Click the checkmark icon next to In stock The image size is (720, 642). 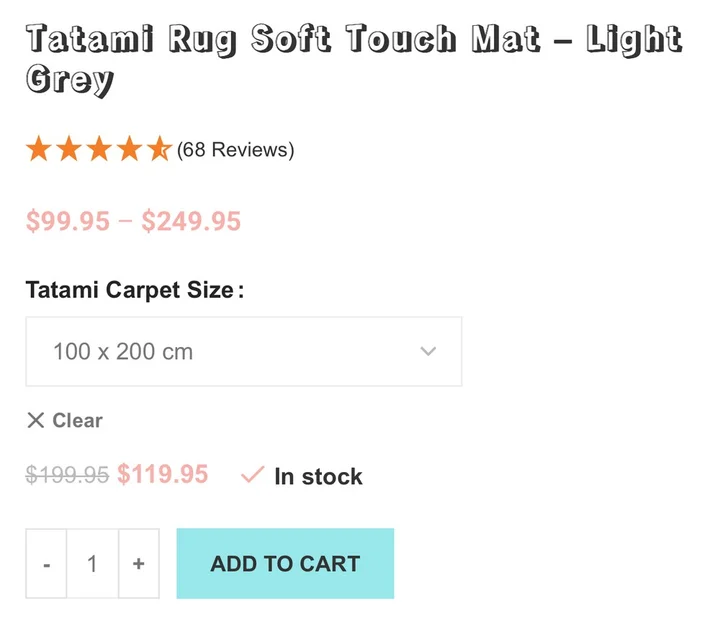(252, 476)
